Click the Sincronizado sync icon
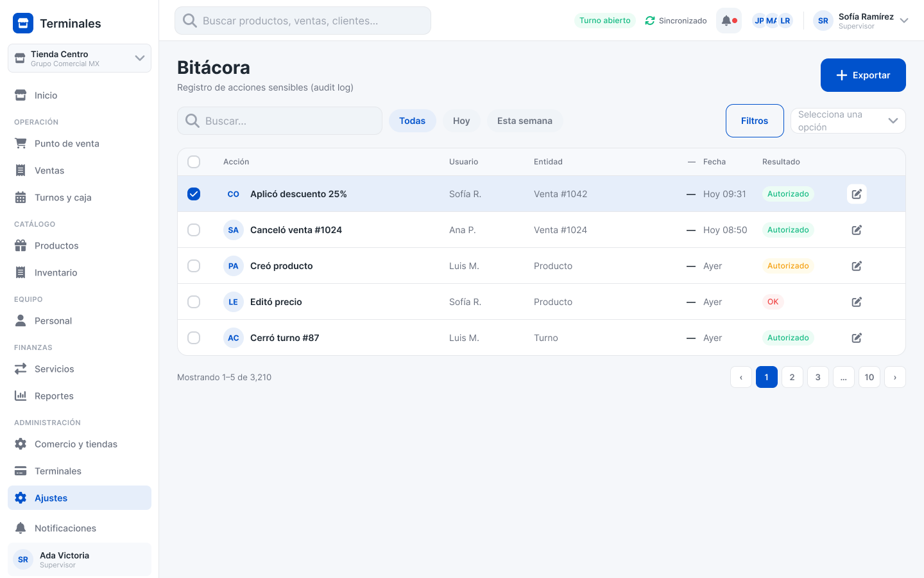This screenshot has width=924, height=578. [650, 21]
